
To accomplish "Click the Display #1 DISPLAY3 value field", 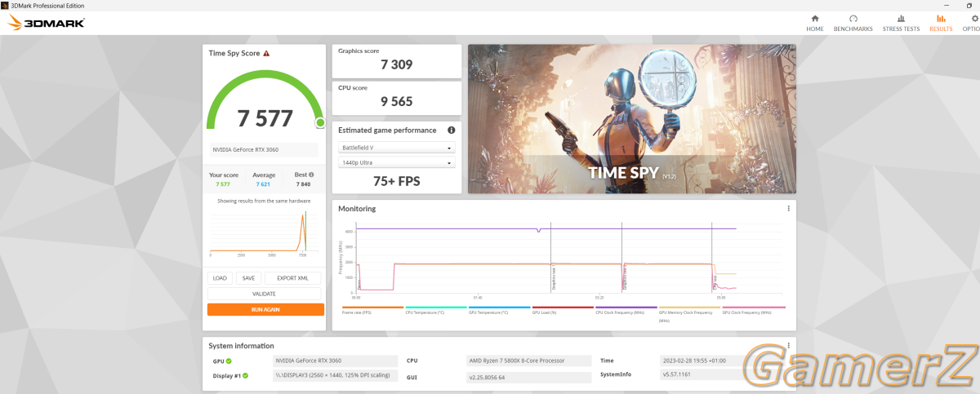I will click(x=334, y=377).
